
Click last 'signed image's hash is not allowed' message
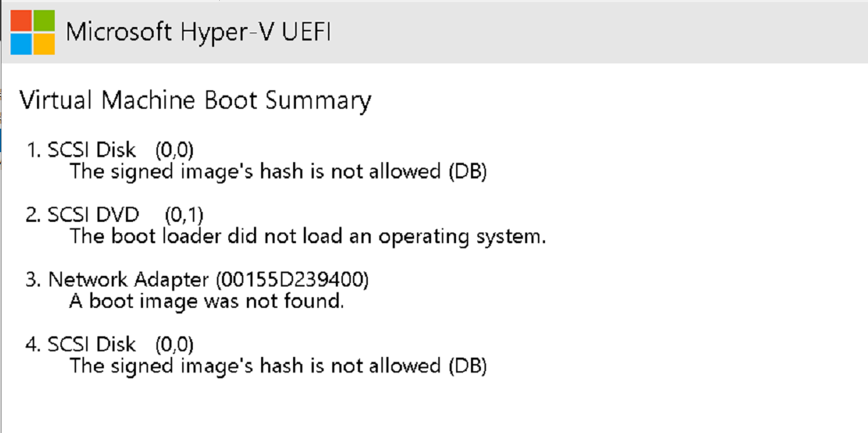pyautogui.click(x=278, y=366)
